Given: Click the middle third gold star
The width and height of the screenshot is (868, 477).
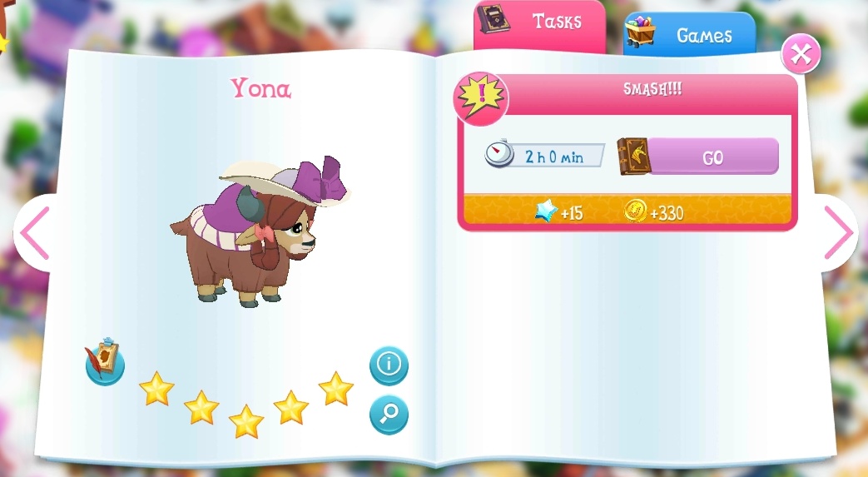Looking at the screenshot, I should [246, 421].
